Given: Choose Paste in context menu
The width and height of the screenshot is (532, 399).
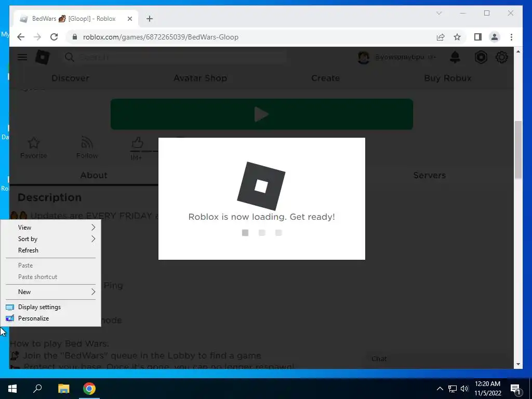Looking at the screenshot, I should click(x=51, y=265).
